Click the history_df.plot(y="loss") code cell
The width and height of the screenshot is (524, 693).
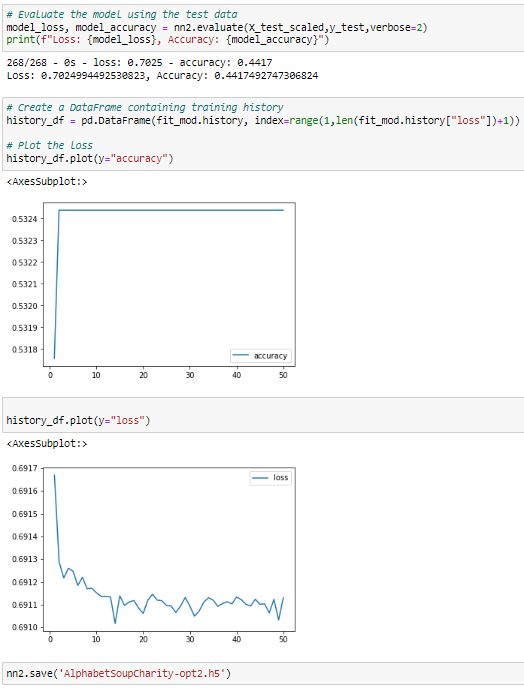tap(263, 415)
